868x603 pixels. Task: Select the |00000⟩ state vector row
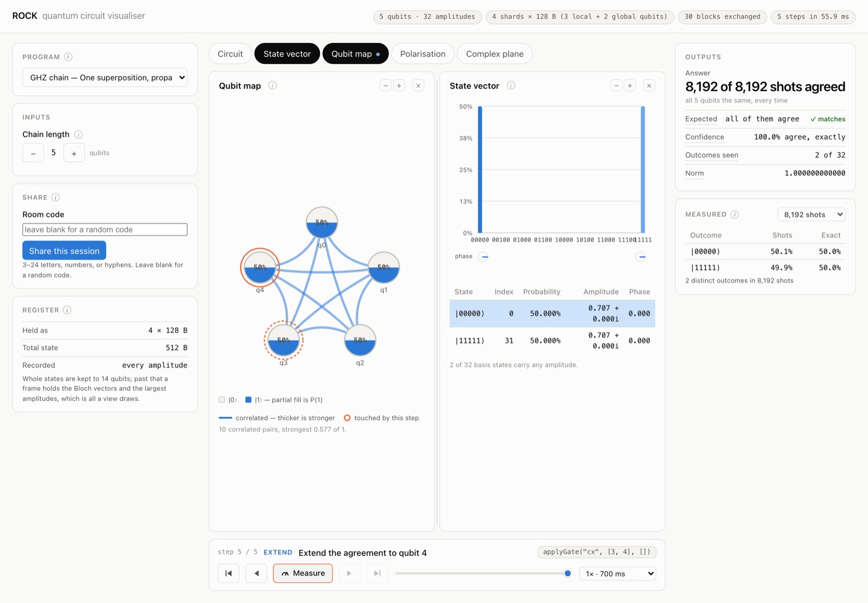[x=552, y=314]
